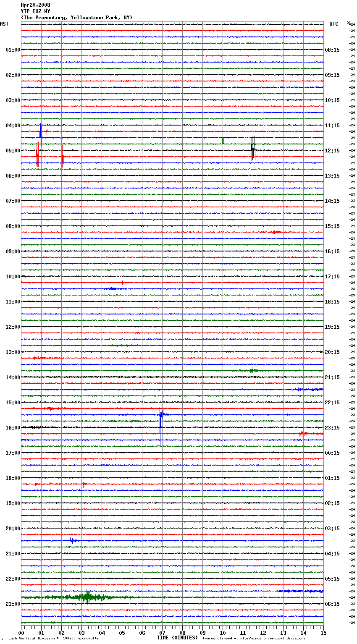Click minute "15" tick on bottom time axis
Screen dimensions: 357x644
[323, 633]
